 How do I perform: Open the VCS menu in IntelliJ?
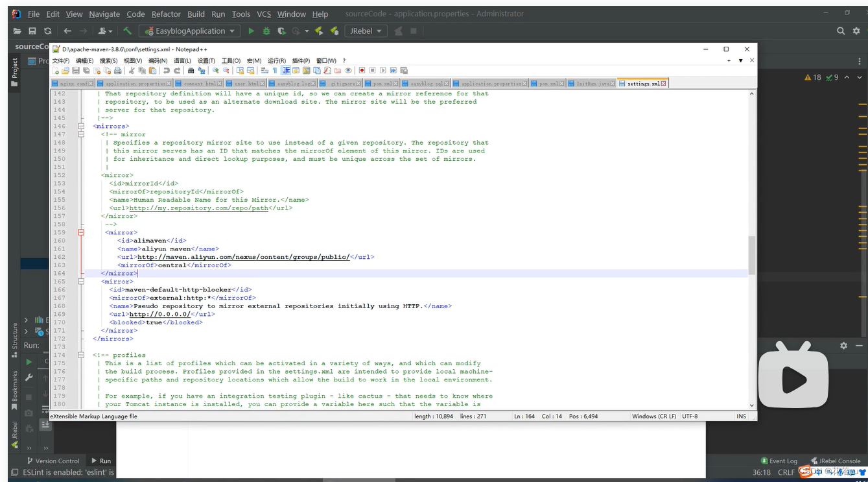click(264, 14)
